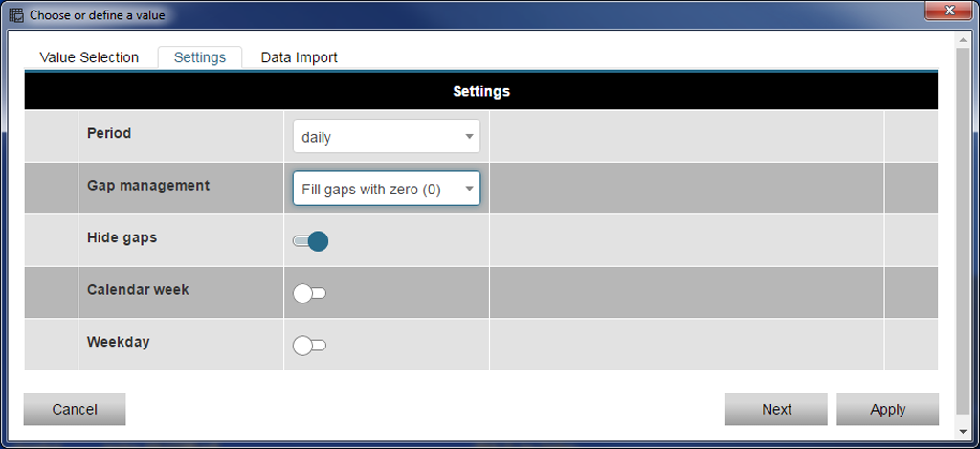Turn on the Weekday toggle
Image resolution: width=980 pixels, height=449 pixels.
tap(310, 345)
